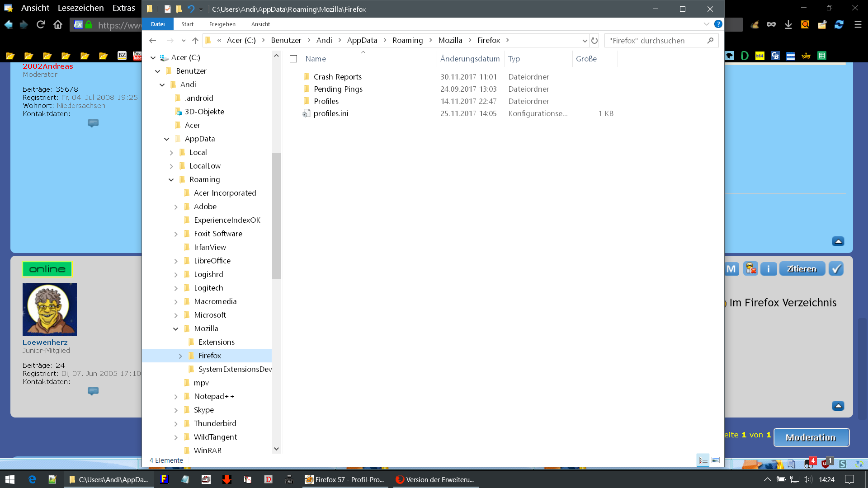
Task: Open address bar history dropdown
Action: pyautogui.click(x=585, y=41)
